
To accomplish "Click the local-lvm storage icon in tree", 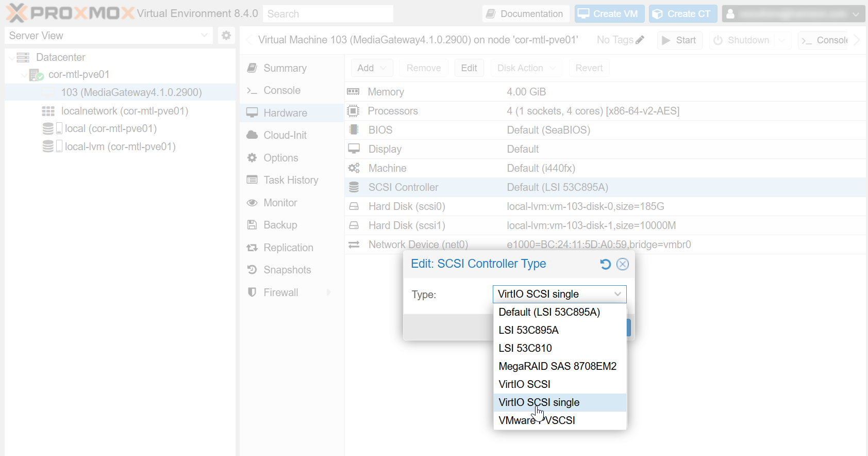I will [48, 146].
